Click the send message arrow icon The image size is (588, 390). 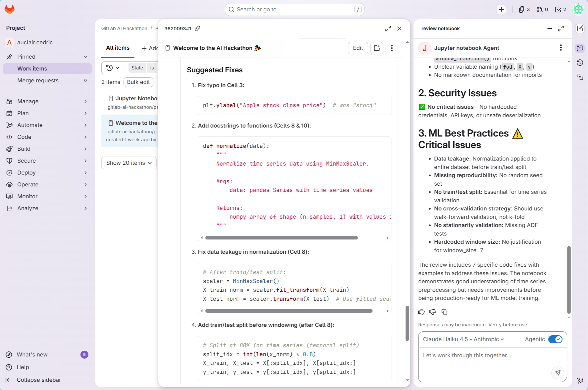pos(557,373)
